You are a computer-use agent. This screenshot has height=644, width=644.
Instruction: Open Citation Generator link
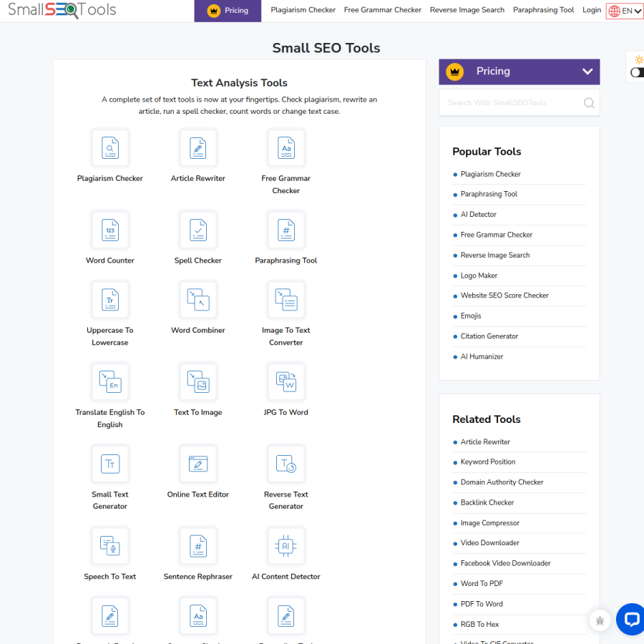click(489, 336)
